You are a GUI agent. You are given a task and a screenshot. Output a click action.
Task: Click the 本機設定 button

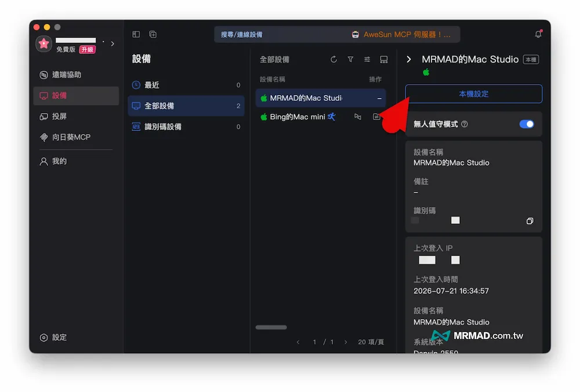[x=473, y=94]
